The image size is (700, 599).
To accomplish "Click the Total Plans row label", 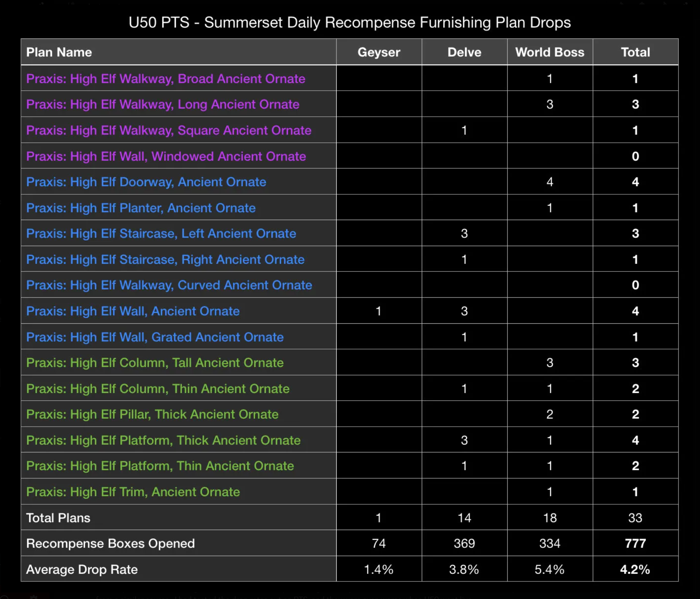I will click(x=58, y=518).
